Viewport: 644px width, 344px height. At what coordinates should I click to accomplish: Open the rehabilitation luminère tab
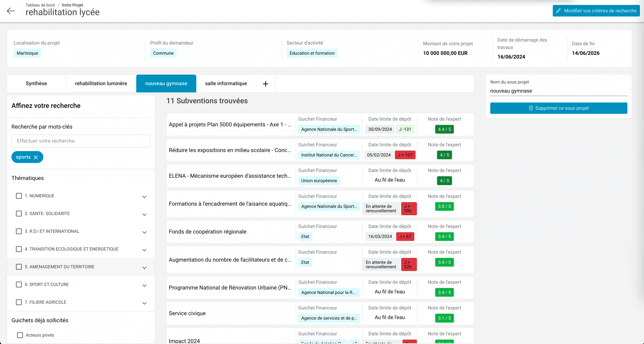[101, 83]
